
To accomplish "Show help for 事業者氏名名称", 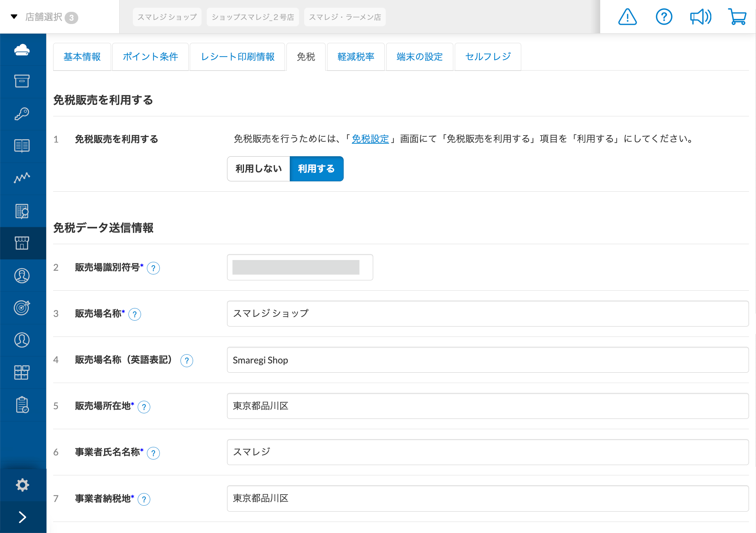I will click(153, 453).
